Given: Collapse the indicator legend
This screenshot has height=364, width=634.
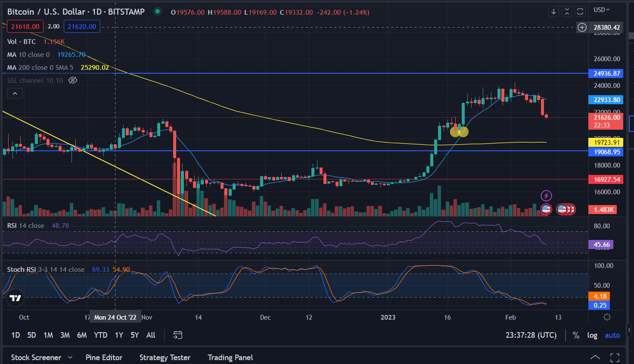Looking at the screenshot, I should click(15, 93).
